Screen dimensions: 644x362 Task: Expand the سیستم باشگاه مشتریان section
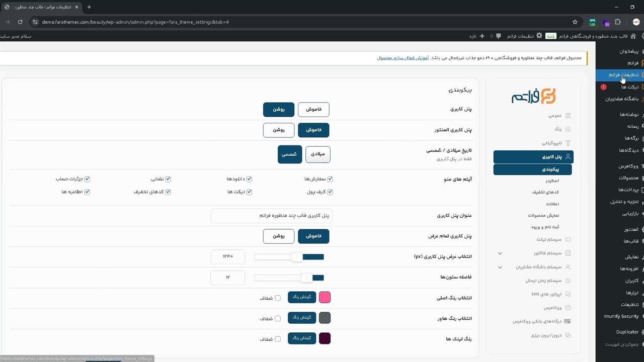tap(500, 267)
